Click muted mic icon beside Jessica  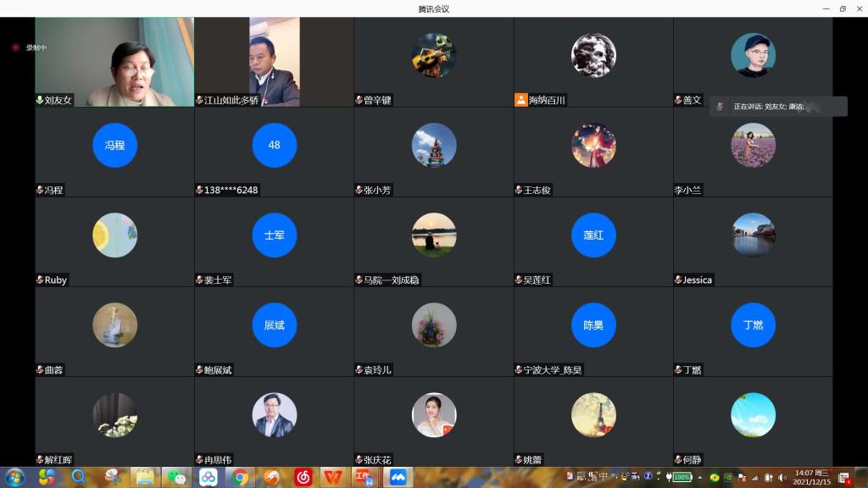678,280
